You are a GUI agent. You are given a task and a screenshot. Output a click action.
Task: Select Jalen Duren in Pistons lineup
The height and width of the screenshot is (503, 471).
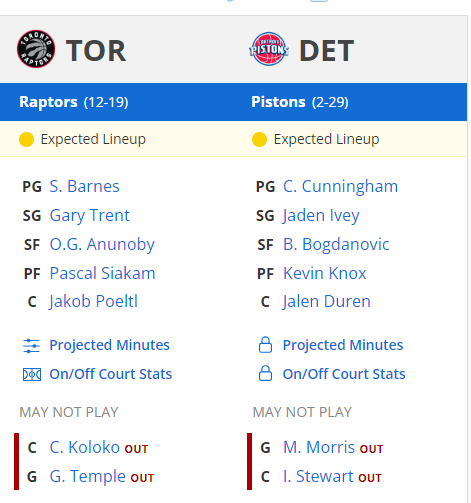click(327, 301)
